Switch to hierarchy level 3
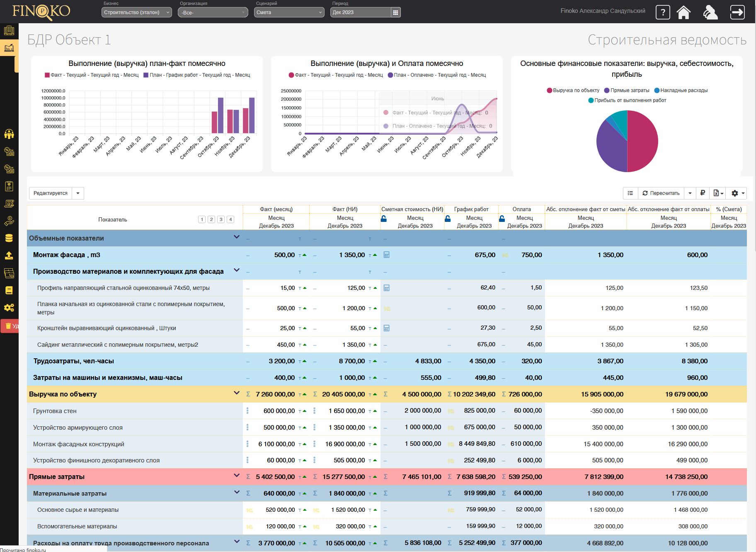This screenshot has height=552, width=756. [x=221, y=219]
